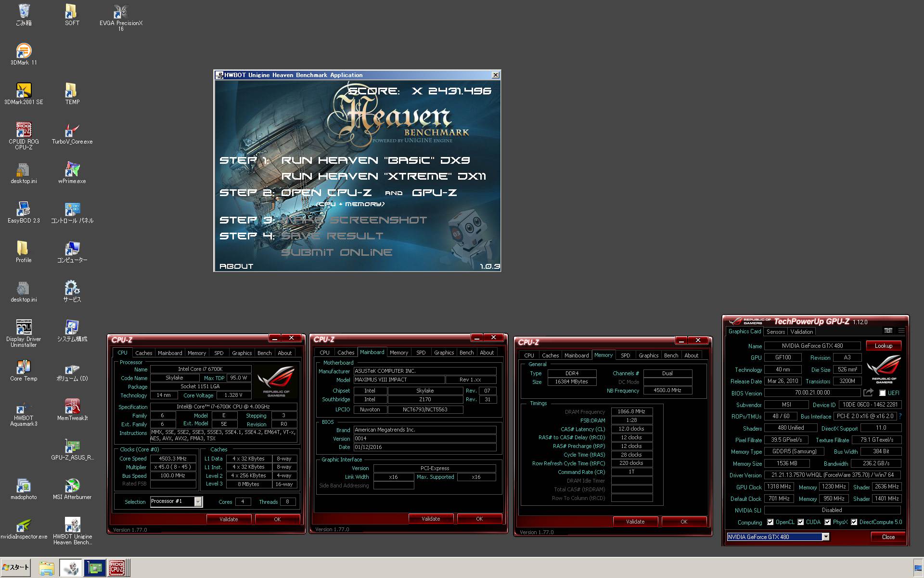Click the GPU Name field GeForce GTX 480
Screen dimensions: 924x578
click(812, 346)
